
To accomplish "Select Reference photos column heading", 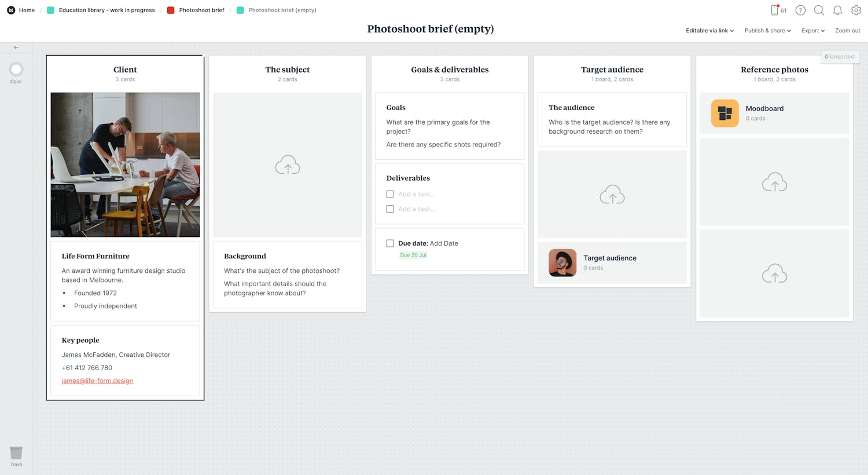I will point(774,70).
